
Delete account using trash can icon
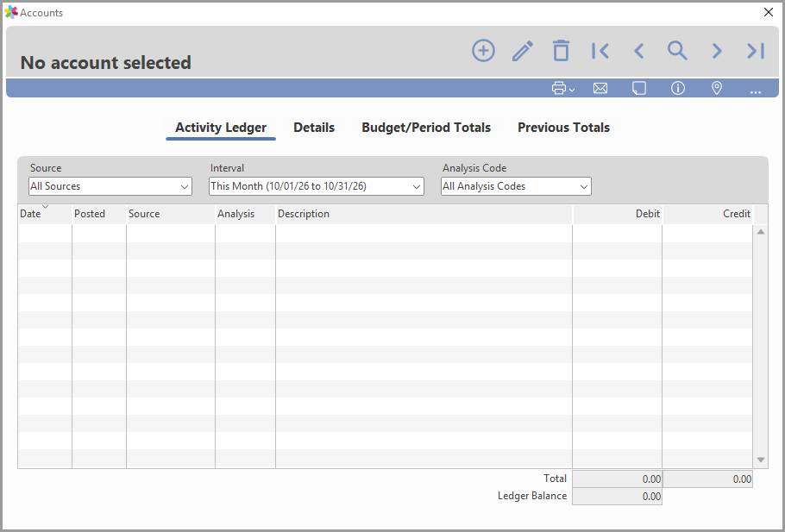[561, 51]
